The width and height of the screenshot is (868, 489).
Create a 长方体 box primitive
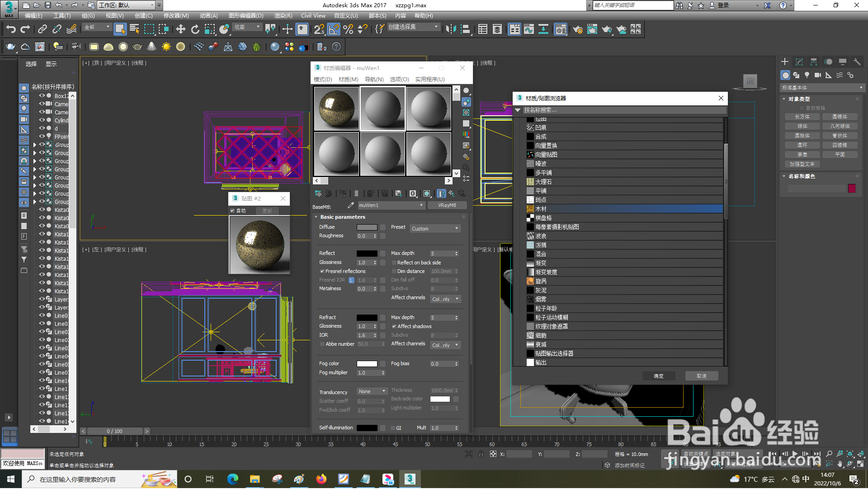click(802, 117)
